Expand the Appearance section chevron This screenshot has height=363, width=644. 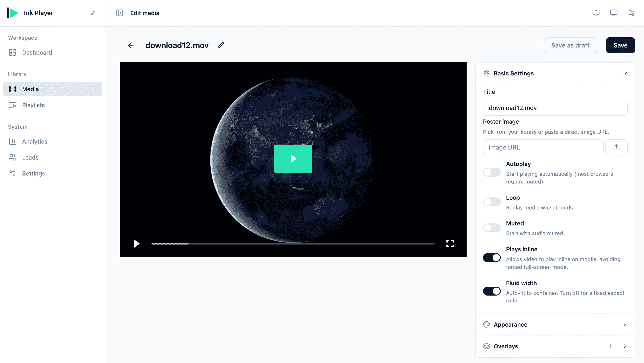[624, 324]
